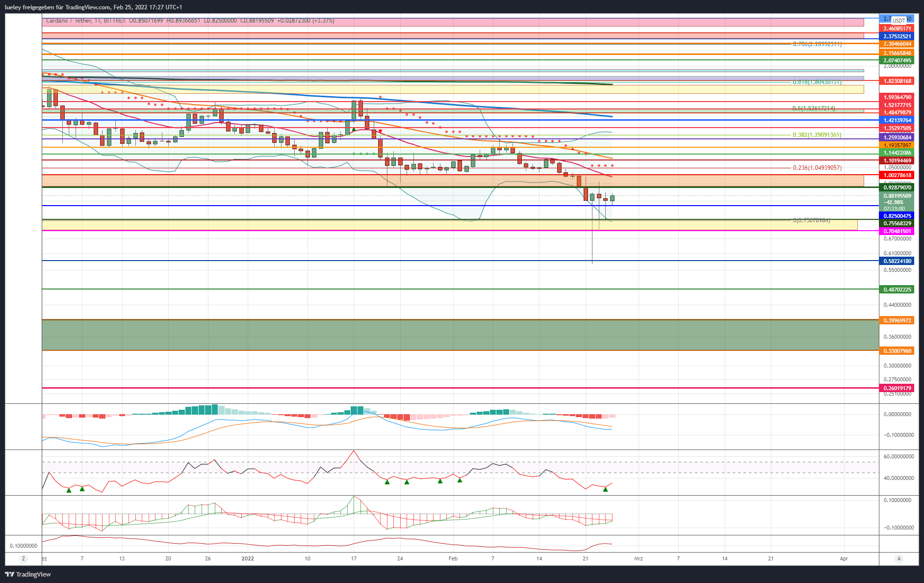Viewport: 924px width, 583px height.
Task: Click the green support zone rectangle
Action: [x=460, y=335]
